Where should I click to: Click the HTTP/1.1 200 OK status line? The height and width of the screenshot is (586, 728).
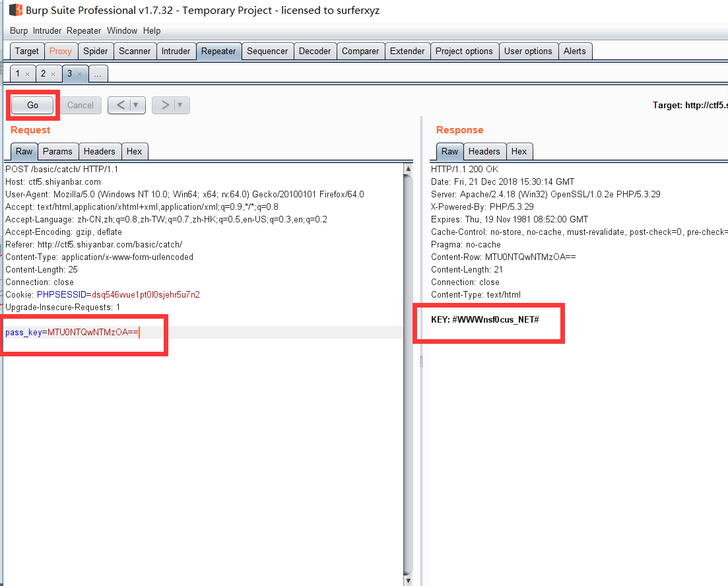pos(464,169)
